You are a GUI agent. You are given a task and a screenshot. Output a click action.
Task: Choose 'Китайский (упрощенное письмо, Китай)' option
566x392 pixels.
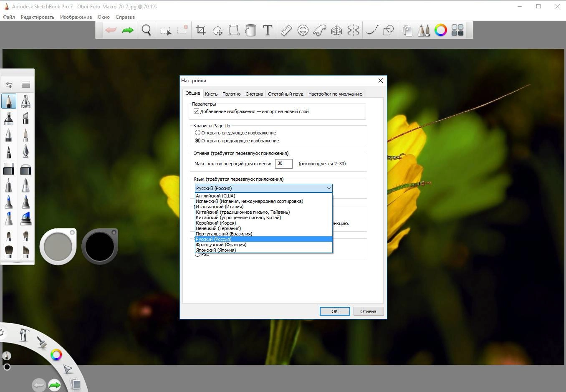(x=264, y=217)
